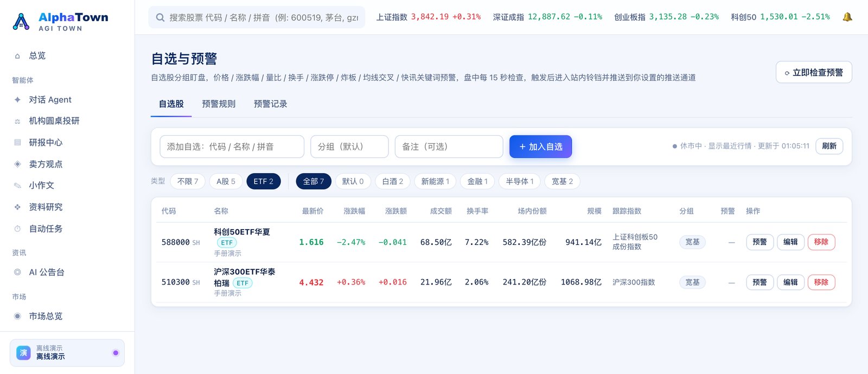Click the 成交额 column header
This screenshot has height=374, width=868.
(441, 211)
